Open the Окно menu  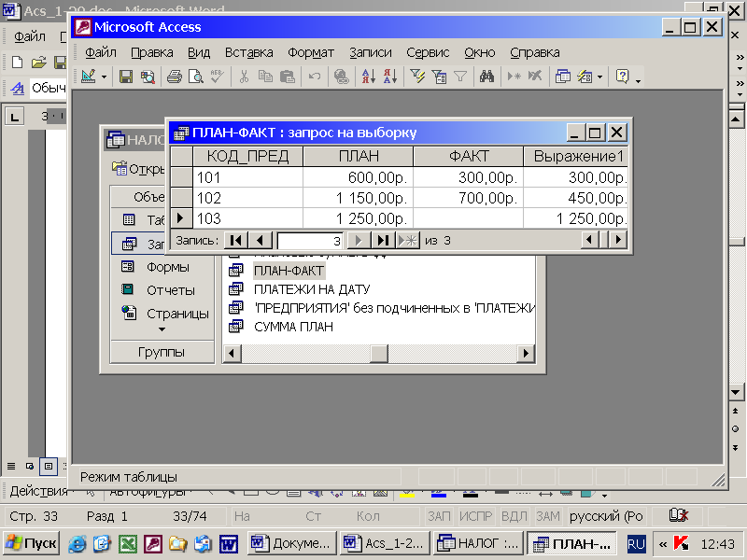click(479, 52)
